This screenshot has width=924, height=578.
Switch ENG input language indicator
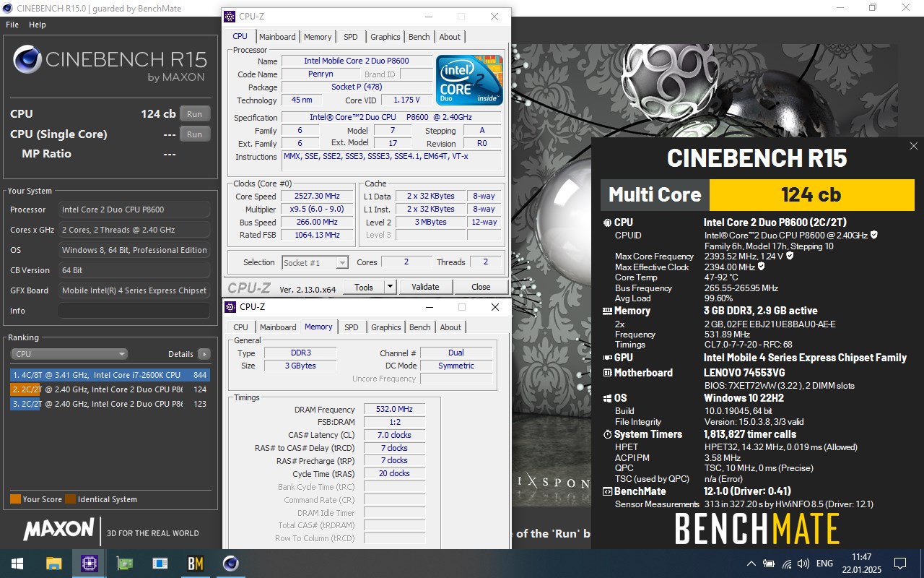(x=824, y=564)
